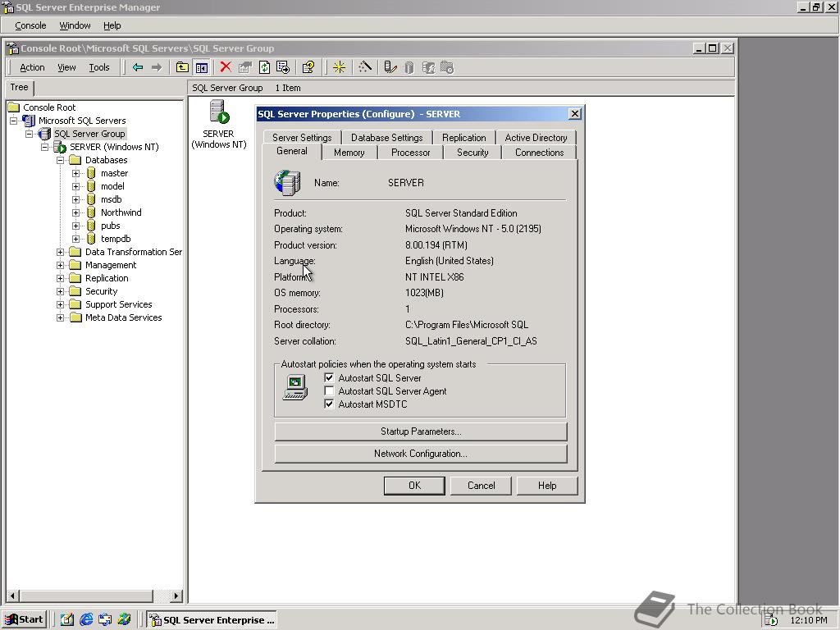Click the Start button on the taskbar
This screenshot has width=840, height=630.
25,620
